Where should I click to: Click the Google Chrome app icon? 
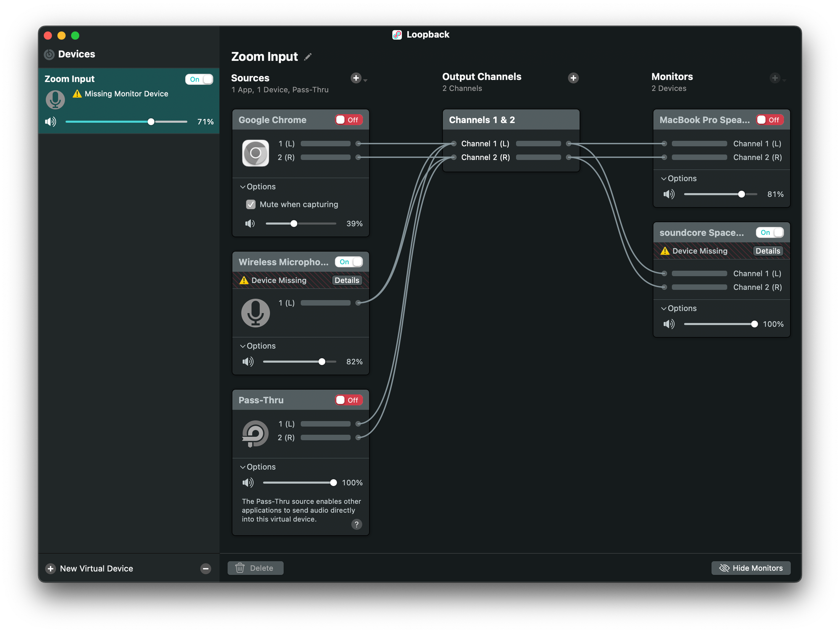[x=255, y=153]
